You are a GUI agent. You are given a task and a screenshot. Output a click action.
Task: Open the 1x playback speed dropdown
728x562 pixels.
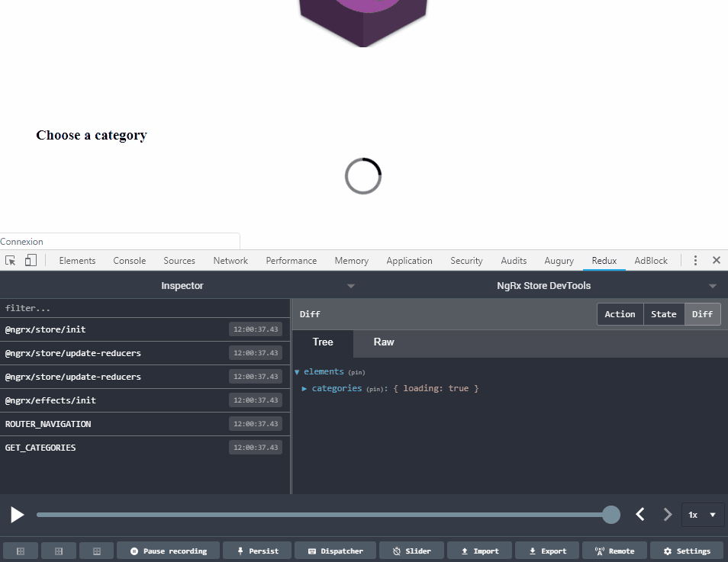(703, 515)
